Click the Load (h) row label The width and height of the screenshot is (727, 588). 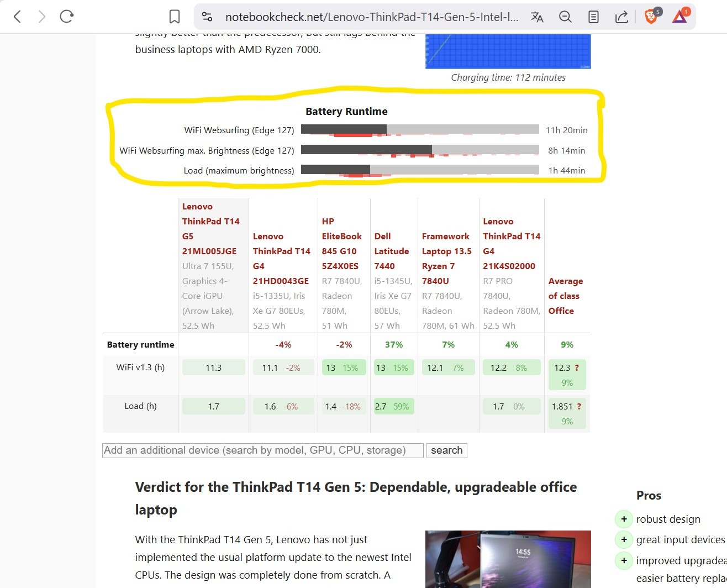click(x=140, y=406)
